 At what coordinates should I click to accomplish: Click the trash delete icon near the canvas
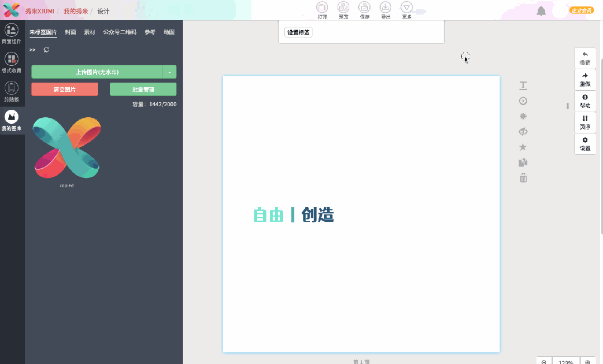click(x=523, y=178)
